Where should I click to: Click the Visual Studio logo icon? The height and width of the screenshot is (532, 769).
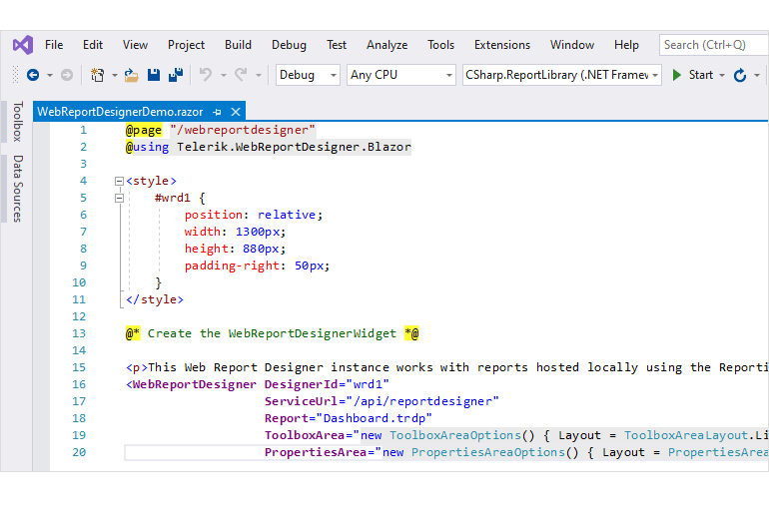23,45
